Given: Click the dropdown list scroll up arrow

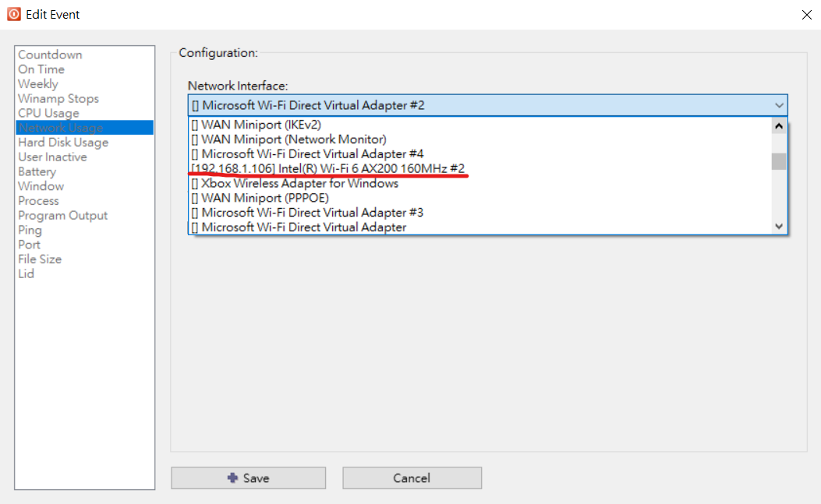Looking at the screenshot, I should pos(779,126).
